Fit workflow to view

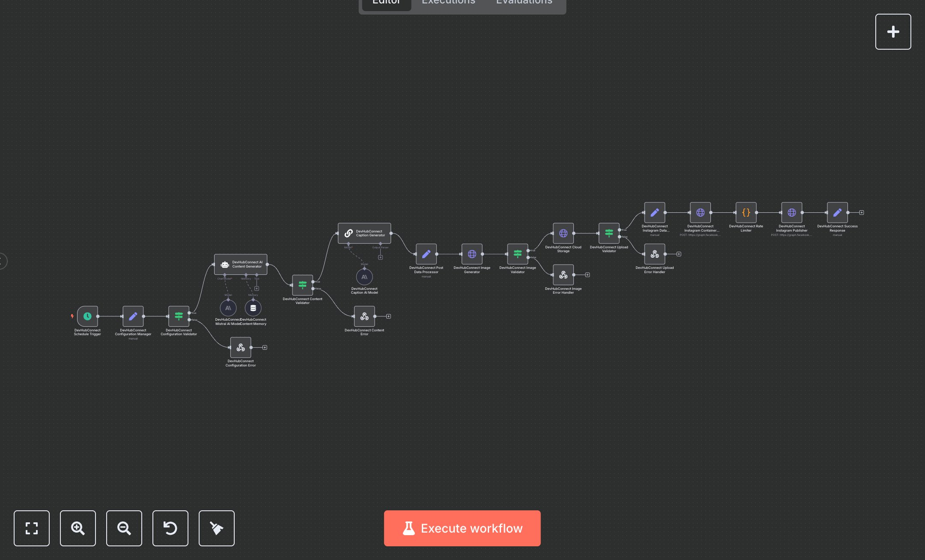[x=32, y=528]
